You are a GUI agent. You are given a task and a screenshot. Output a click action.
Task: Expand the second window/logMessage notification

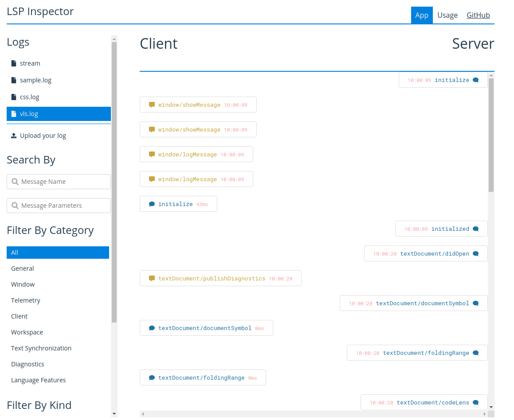(196, 179)
